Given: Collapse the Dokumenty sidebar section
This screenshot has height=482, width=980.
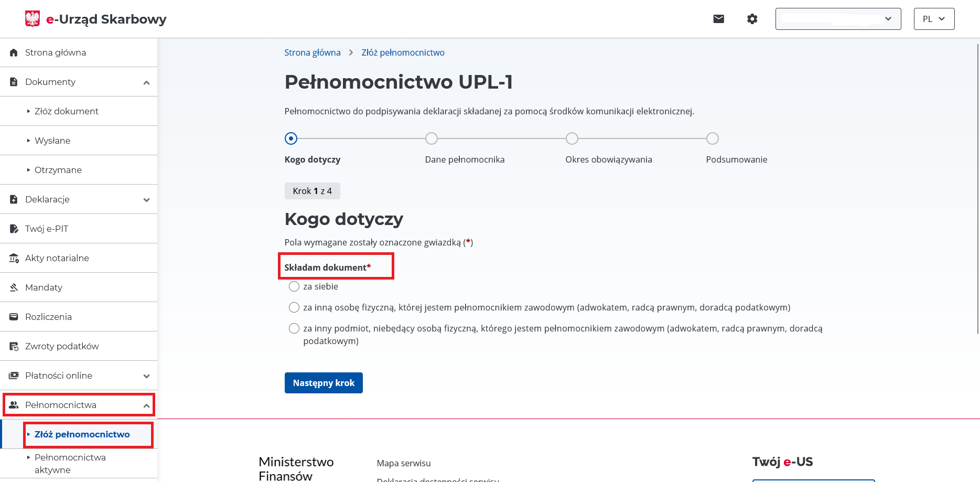Looking at the screenshot, I should point(146,82).
